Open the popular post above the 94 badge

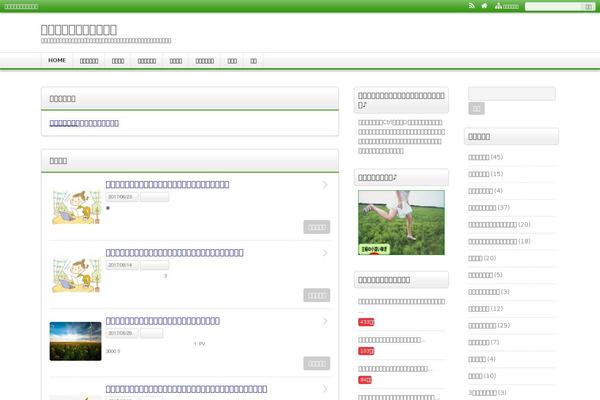(395, 369)
